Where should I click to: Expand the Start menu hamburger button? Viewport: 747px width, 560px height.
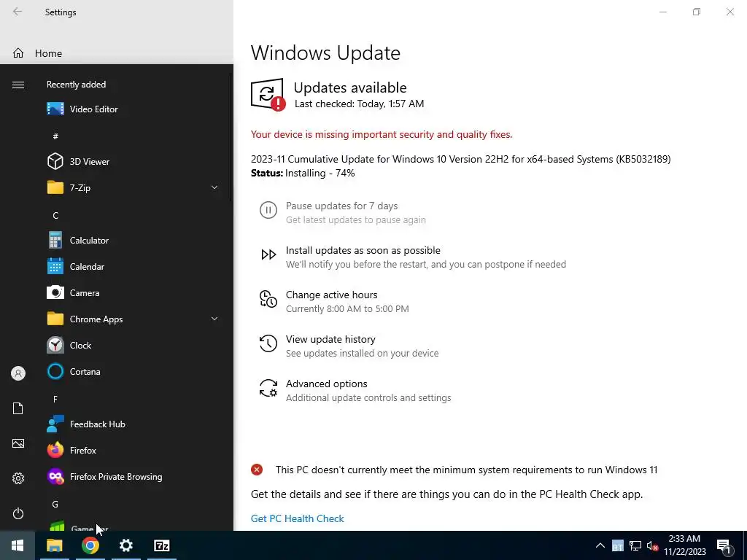coord(18,85)
